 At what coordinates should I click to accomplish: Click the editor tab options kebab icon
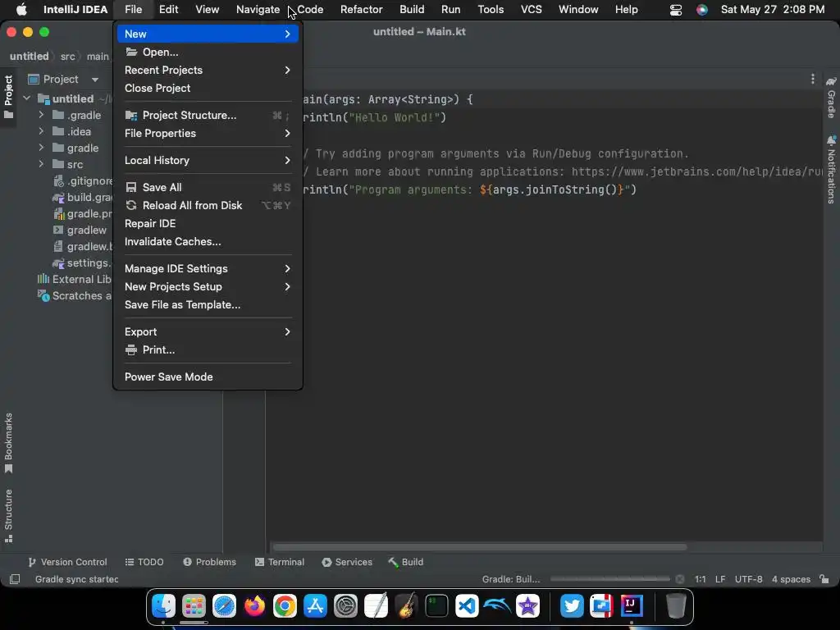pos(813,80)
